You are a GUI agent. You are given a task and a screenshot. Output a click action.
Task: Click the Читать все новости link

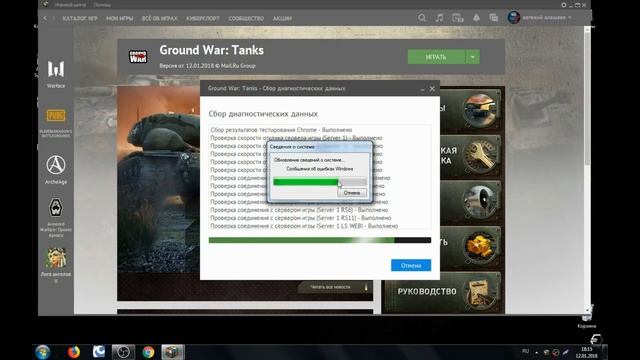(x=330, y=287)
